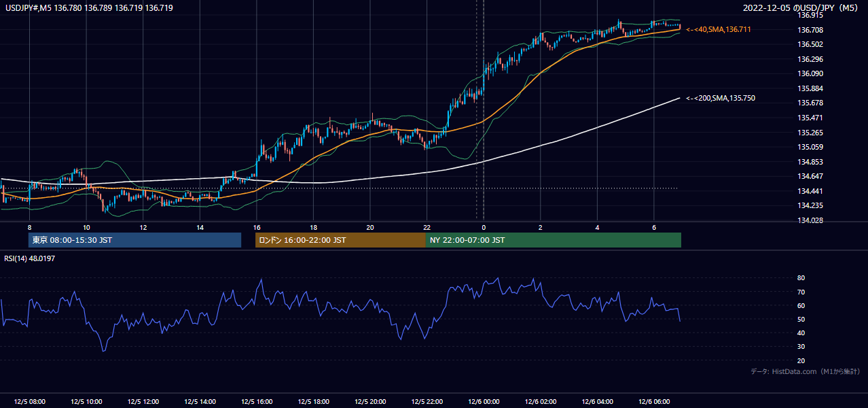Click the 40 SMA label 136.711
This screenshot has width=868, height=408.
(x=718, y=30)
